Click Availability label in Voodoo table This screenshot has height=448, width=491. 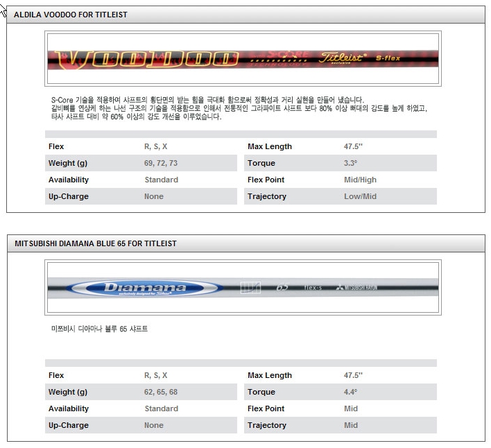coord(69,180)
